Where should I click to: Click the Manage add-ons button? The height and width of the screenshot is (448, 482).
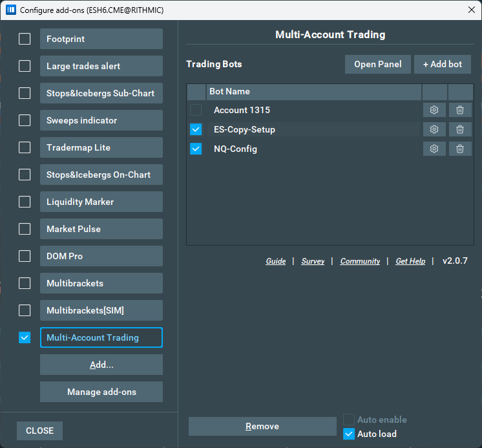click(x=101, y=392)
